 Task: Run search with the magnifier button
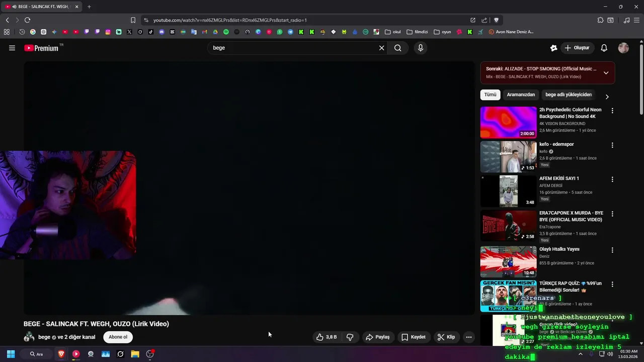[x=398, y=48]
